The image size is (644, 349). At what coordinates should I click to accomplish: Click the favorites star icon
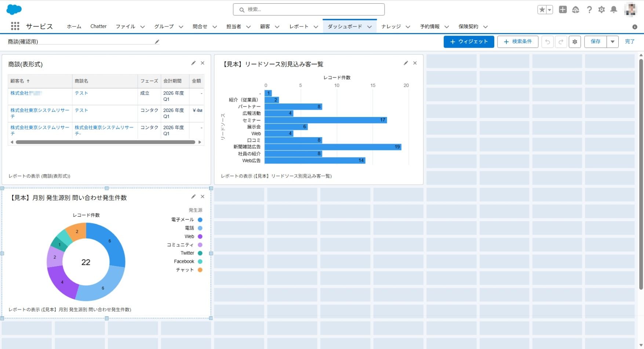point(542,10)
